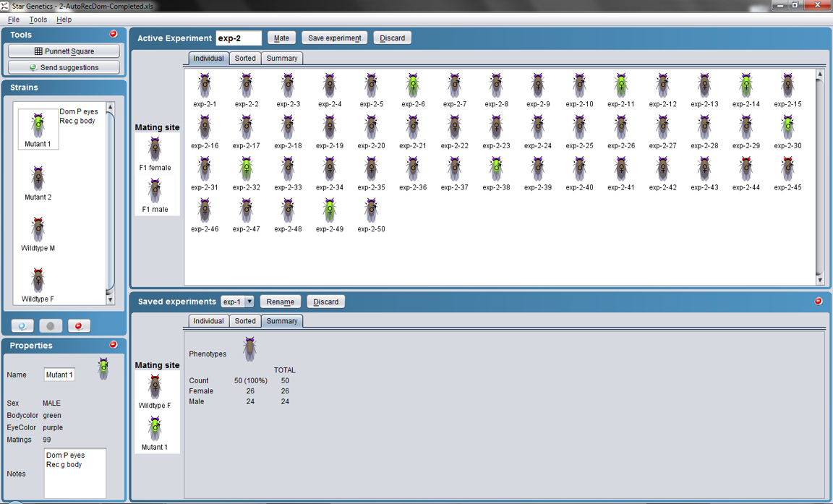Collapse the Saved experiments panel
Screen dimensions: 833x504
(x=819, y=301)
